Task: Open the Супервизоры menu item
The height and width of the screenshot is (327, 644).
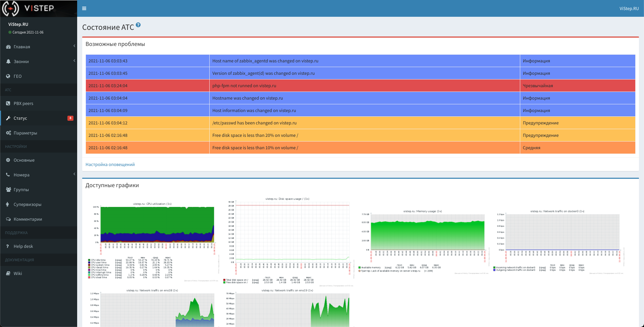Action: click(x=28, y=205)
